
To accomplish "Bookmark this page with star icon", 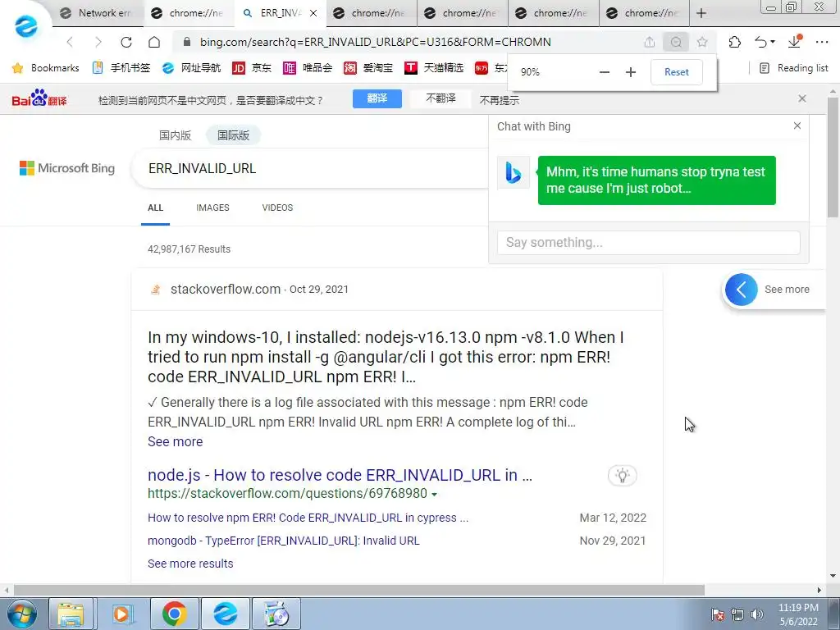I will click(x=702, y=42).
